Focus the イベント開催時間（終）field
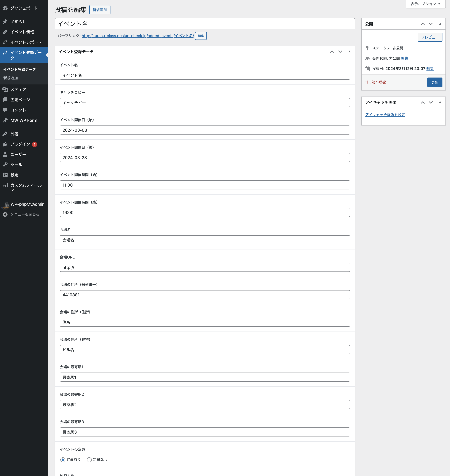Viewport: 450px width, 476px height. coord(205,213)
